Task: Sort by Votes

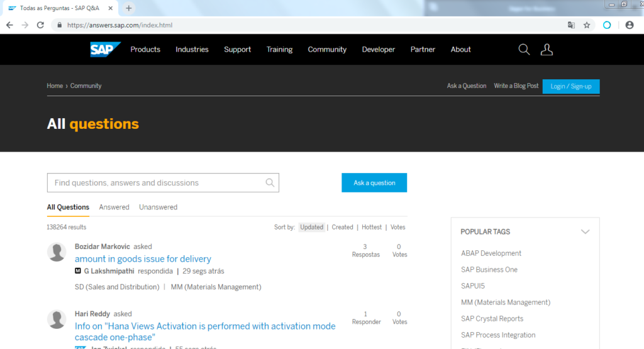Action: point(397,227)
